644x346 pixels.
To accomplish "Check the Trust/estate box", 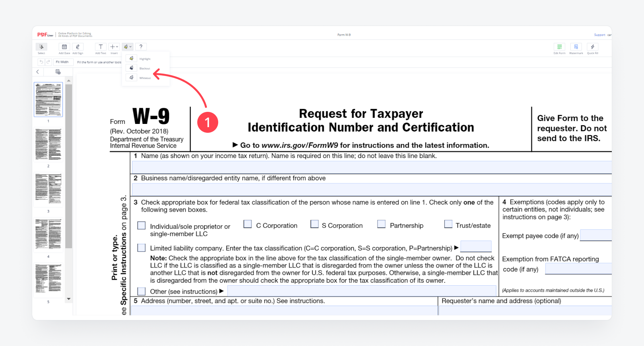I will tap(448, 224).
